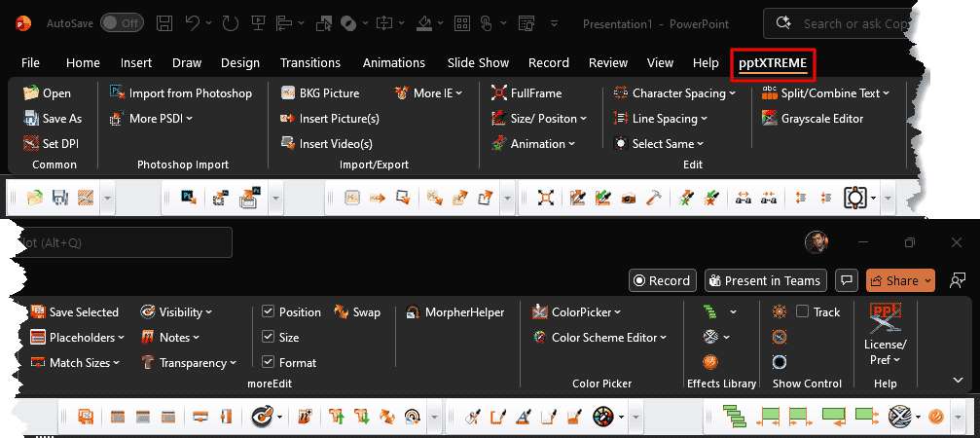This screenshot has width=980, height=438.
Task: Expand More PSDI dropdown
Action: (x=151, y=118)
